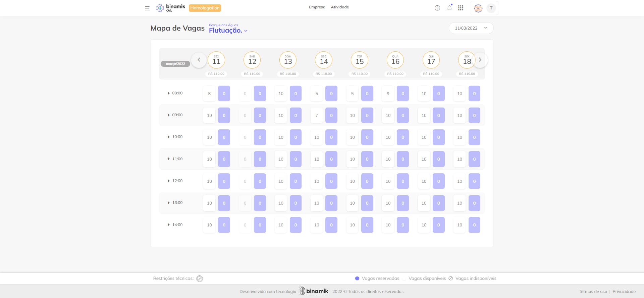Select day 16 (QUA) in the calendar
Image resolution: width=644 pixels, height=298 pixels.
pos(395,60)
